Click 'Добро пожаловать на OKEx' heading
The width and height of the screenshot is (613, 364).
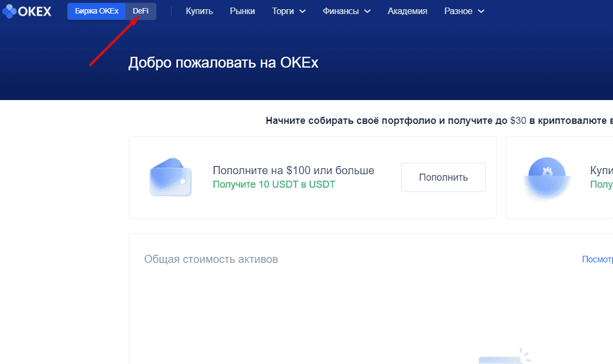223,63
